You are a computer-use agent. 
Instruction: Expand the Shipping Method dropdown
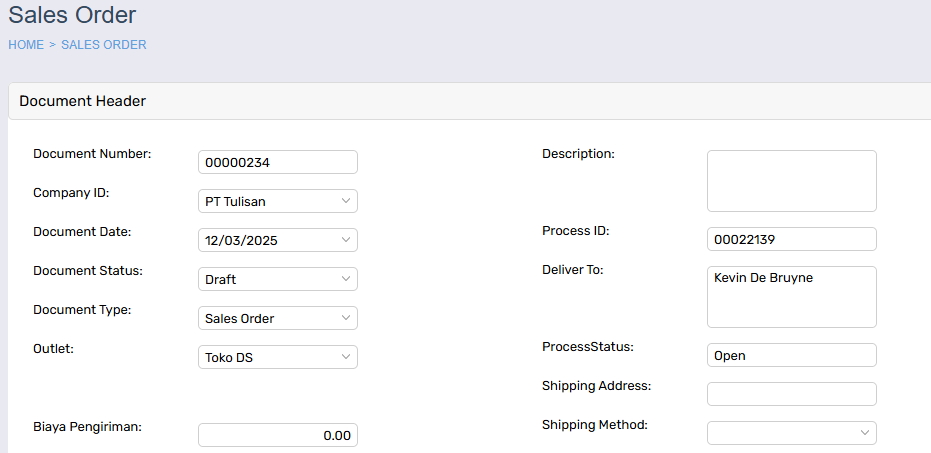point(791,433)
